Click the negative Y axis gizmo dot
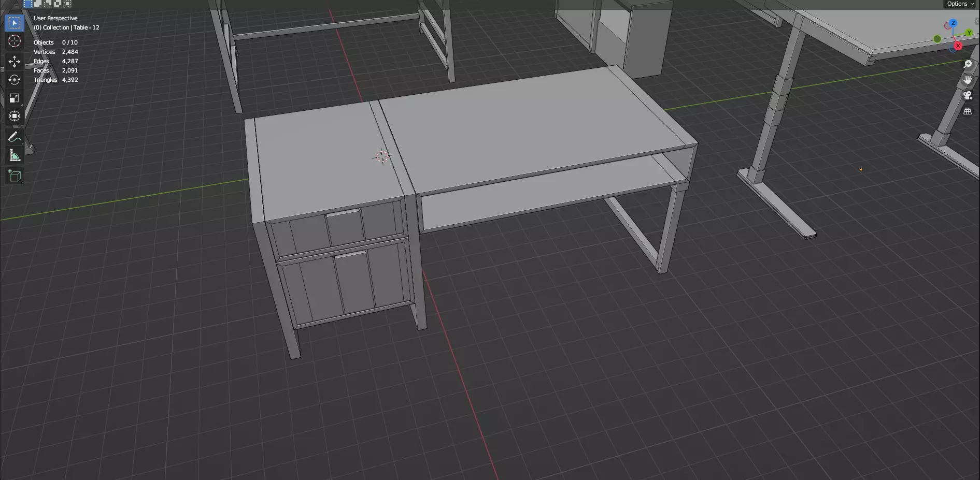The height and width of the screenshot is (480, 980). pyautogui.click(x=937, y=39)
